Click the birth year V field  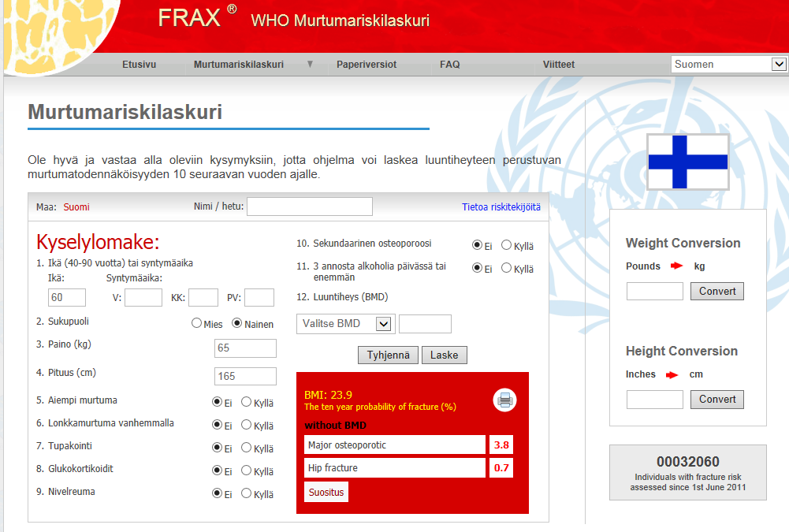pos(143,297)
